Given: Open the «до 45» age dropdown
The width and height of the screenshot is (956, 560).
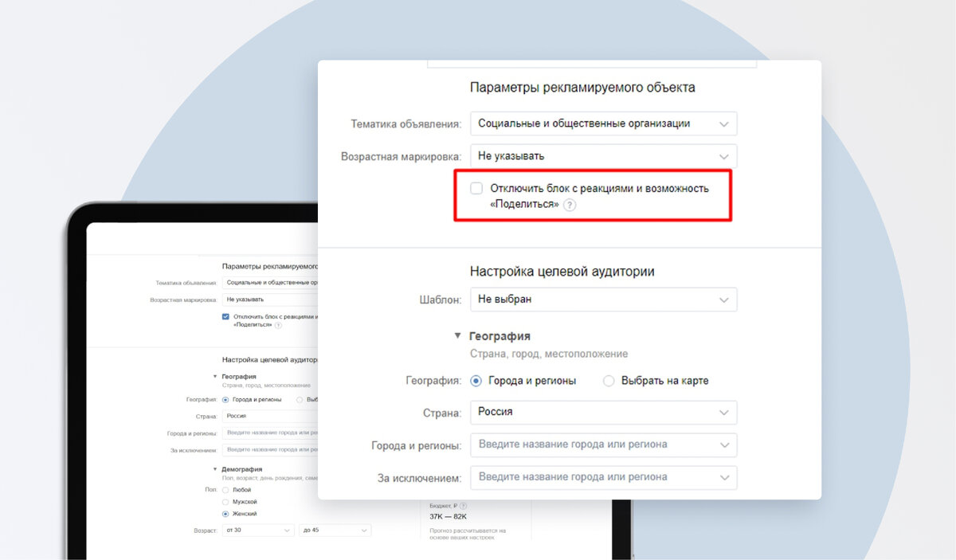Looking at the screenshot, I should click(335, 531).
